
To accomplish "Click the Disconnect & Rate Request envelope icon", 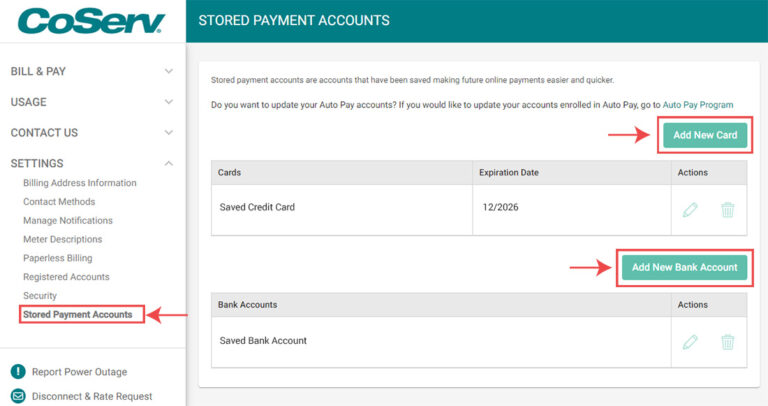I will click(x=17, y=396).
